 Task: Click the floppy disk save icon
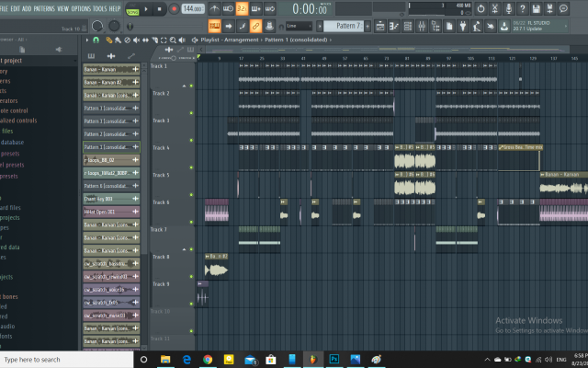[x=537, y=8]
